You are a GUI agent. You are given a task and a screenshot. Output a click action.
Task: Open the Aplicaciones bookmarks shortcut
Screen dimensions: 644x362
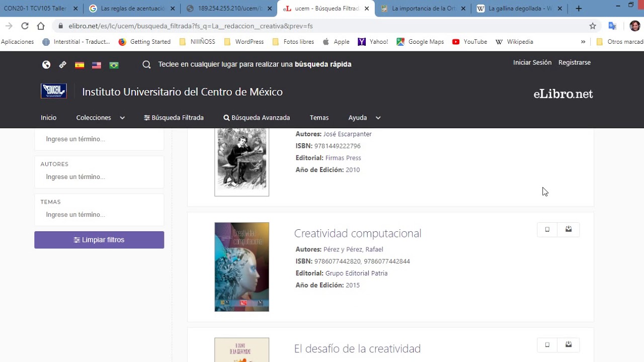point(18,42)
